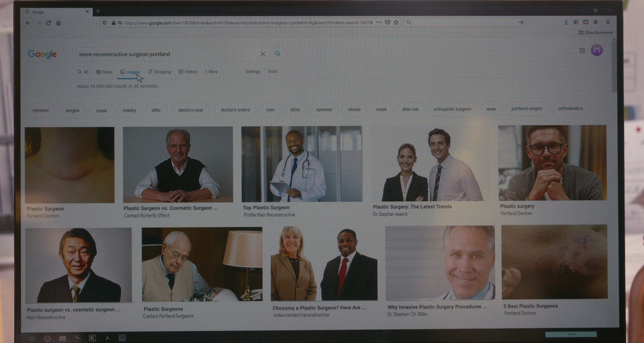The width and height of the screenshot is (644, 343).
Task: Open the Library icon in the toolbar
Action: (x=576, y=22)
